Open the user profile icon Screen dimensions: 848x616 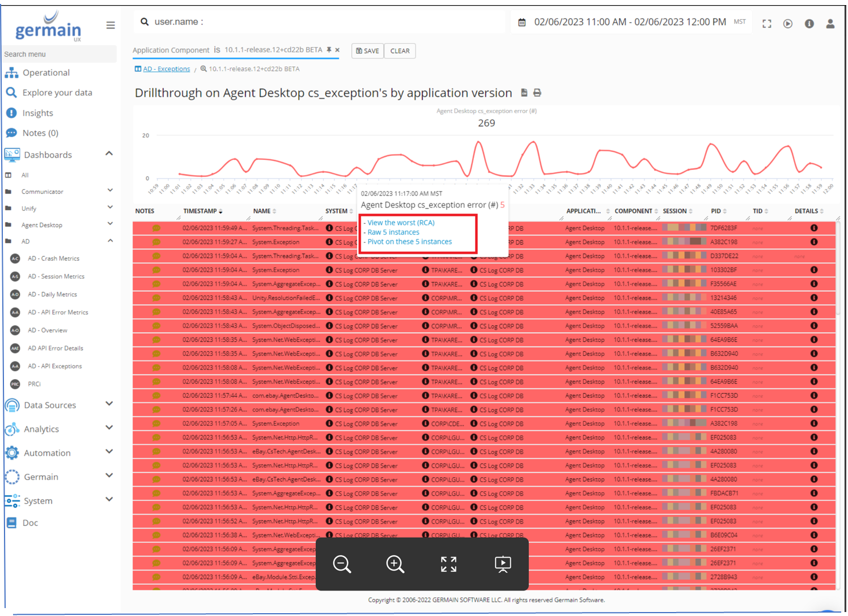830,24
